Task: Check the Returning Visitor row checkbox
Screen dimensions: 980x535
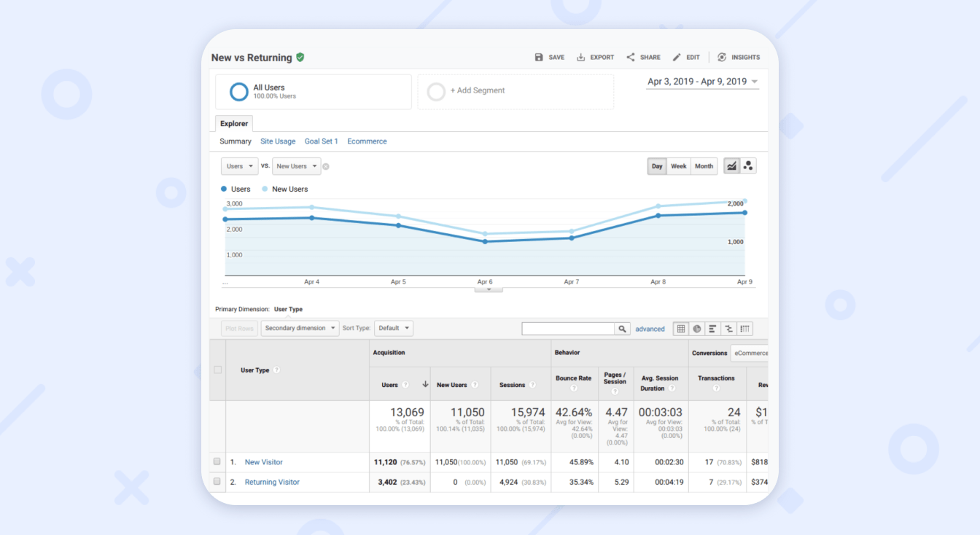Action: [217, 482]
